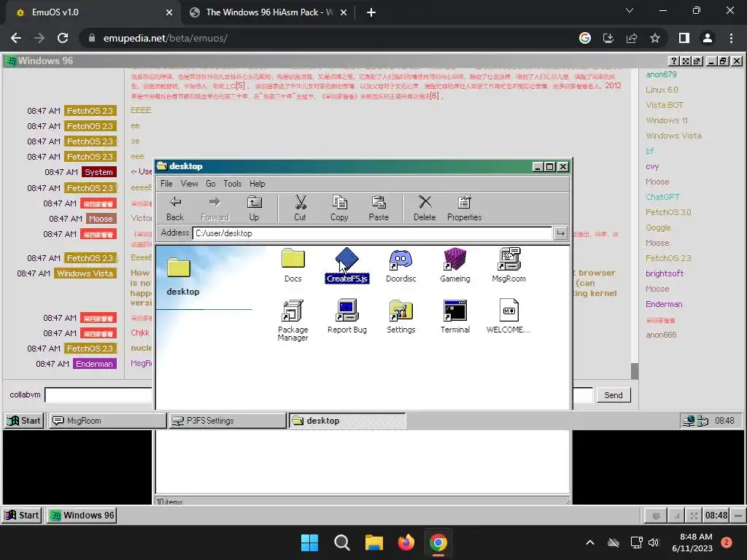Viewport: 747px width, 560px height.
Task: Select brightsoft in the user list
Action: pos(665,273)
